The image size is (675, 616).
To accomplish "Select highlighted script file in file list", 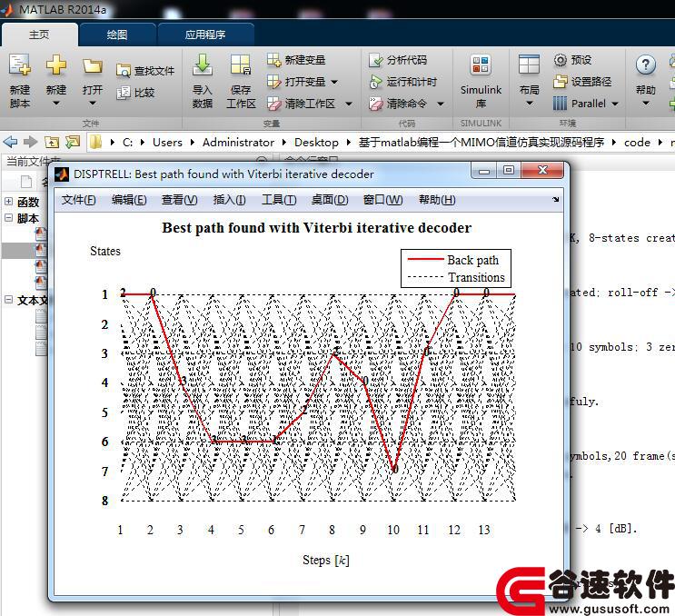I will [25, 250].
